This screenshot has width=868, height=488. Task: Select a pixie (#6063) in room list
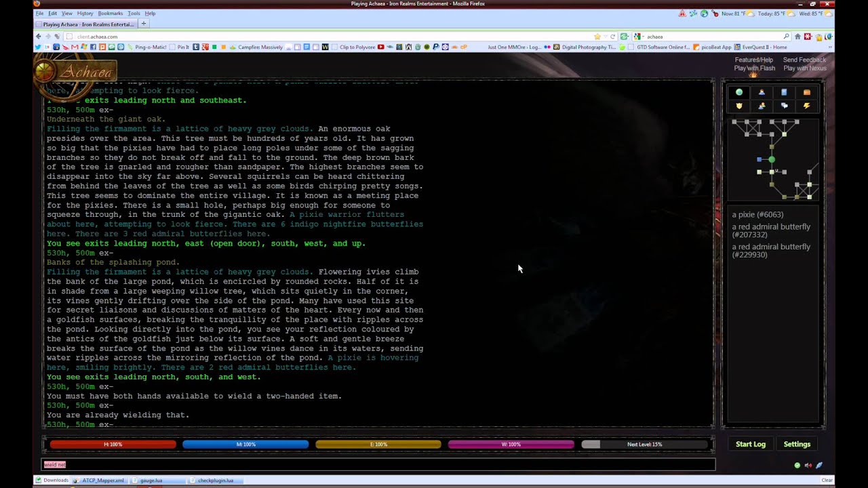click(757, 215)
